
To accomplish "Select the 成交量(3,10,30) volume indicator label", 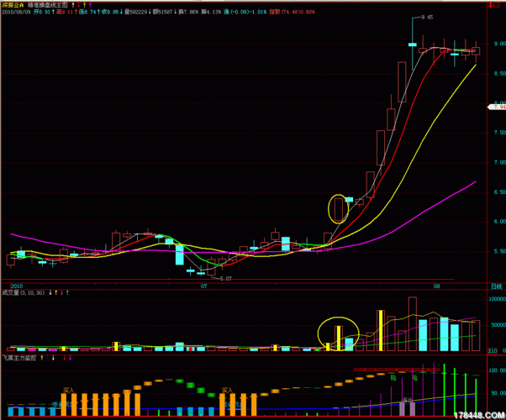I will tap(22, 292).
